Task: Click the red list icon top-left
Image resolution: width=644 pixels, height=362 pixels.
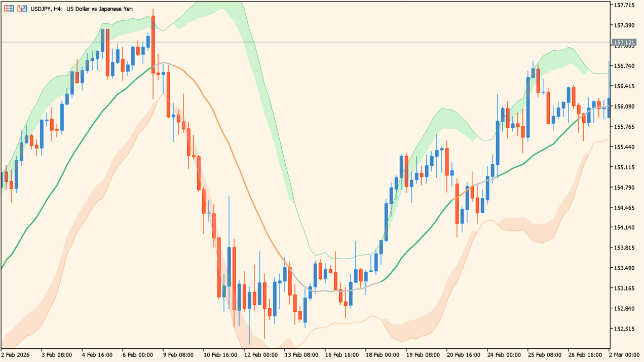Action: point(9,9)
